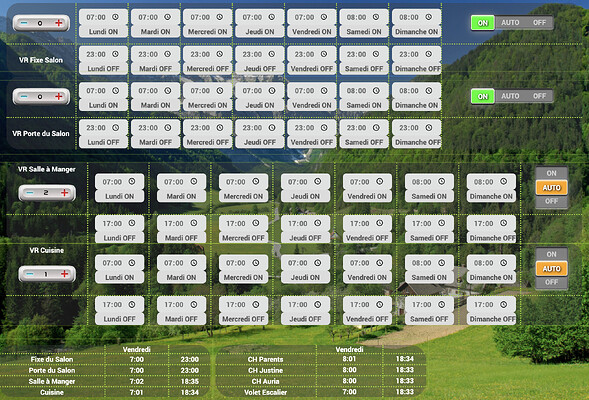Decrease VR Porte du Salon value with minus icon
589x400 pixels.
click(x=24, y=97)
